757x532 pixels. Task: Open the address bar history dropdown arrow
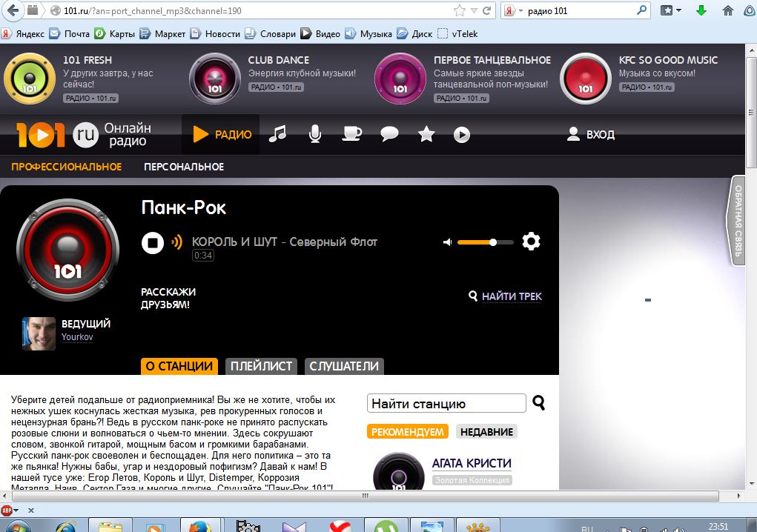[x=474, y=10]
